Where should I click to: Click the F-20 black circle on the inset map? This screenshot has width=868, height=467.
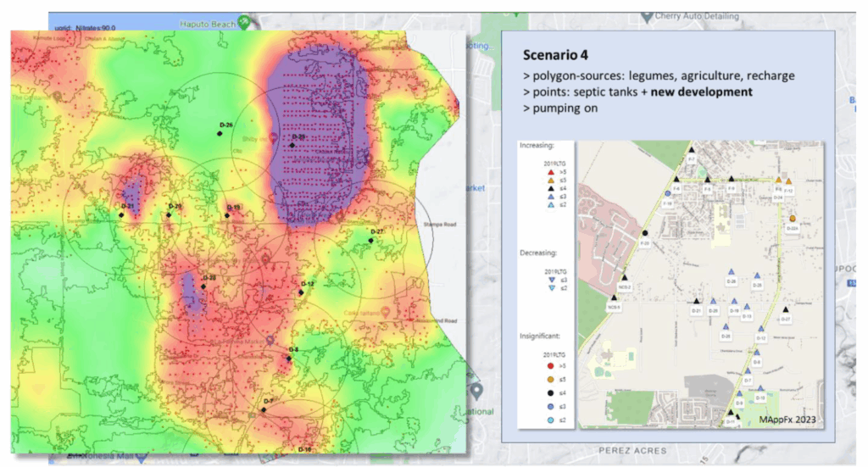pyautogui.click(x=645, y=233)
